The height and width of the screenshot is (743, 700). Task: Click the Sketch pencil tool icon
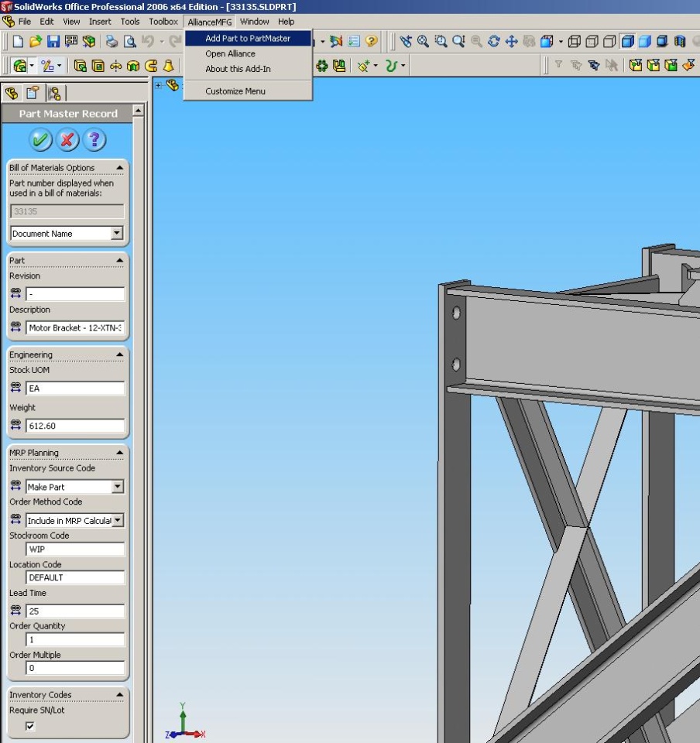47,65
